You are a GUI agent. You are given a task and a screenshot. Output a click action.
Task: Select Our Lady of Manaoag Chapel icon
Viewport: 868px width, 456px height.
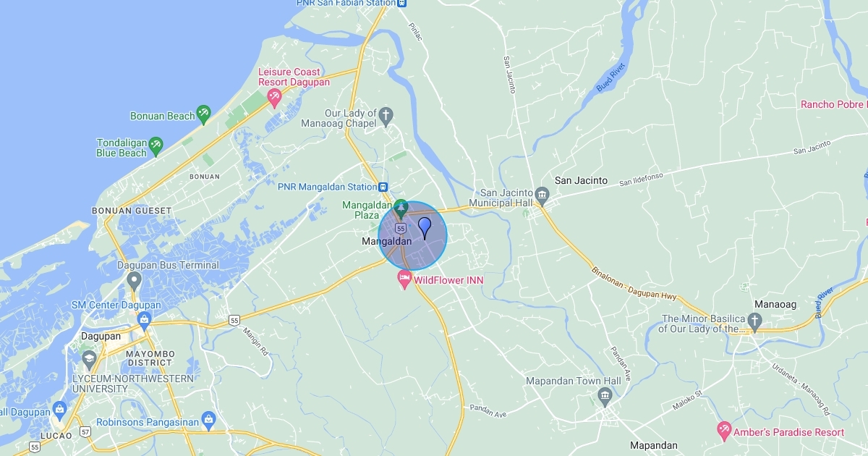coord(386,114)
